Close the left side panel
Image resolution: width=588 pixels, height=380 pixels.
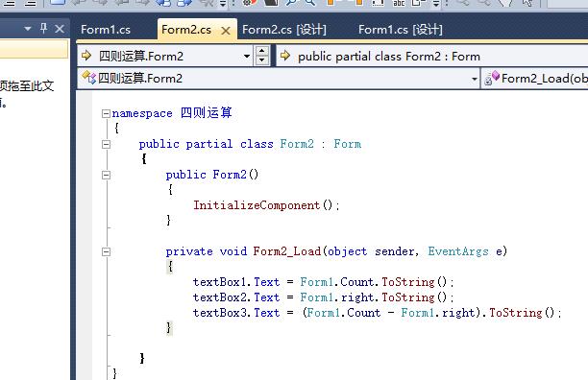coord(60,29)
